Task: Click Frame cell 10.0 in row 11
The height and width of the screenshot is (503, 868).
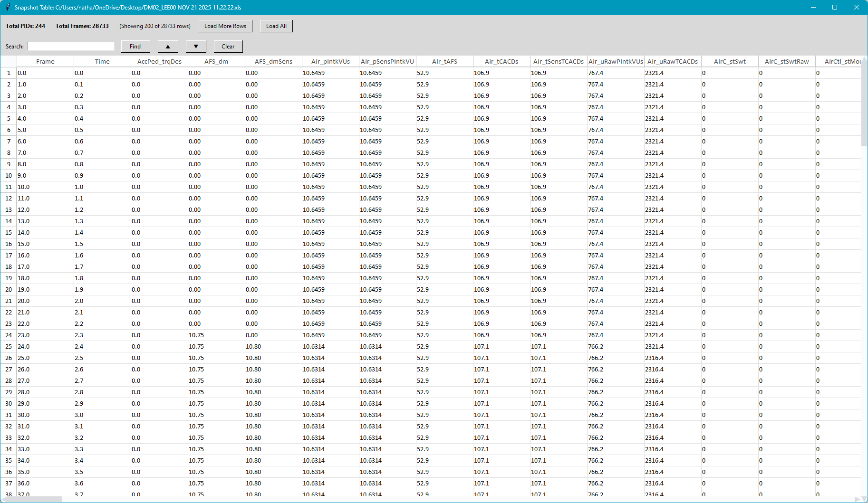Action: [x=45, y=187]
